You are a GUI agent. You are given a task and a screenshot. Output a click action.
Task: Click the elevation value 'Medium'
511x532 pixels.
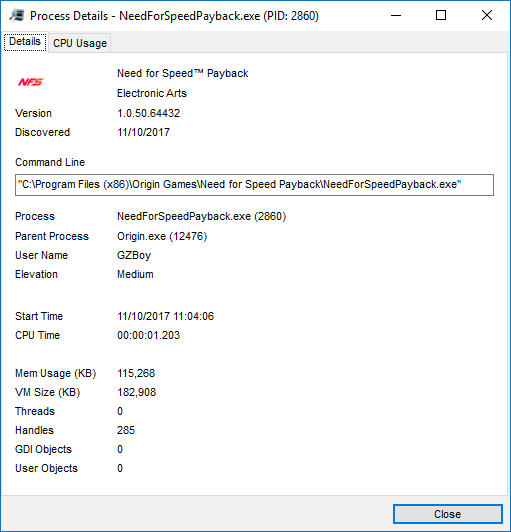(135, 274)
